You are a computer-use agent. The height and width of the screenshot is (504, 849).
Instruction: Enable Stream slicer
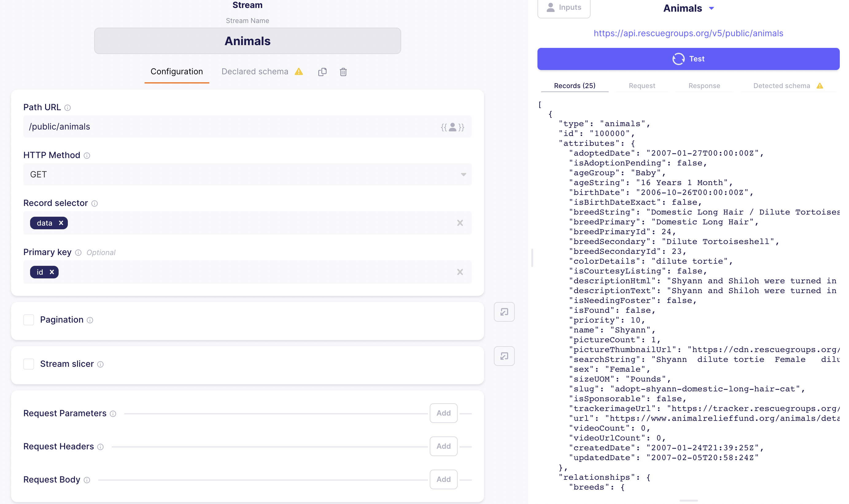pos(29,364)
